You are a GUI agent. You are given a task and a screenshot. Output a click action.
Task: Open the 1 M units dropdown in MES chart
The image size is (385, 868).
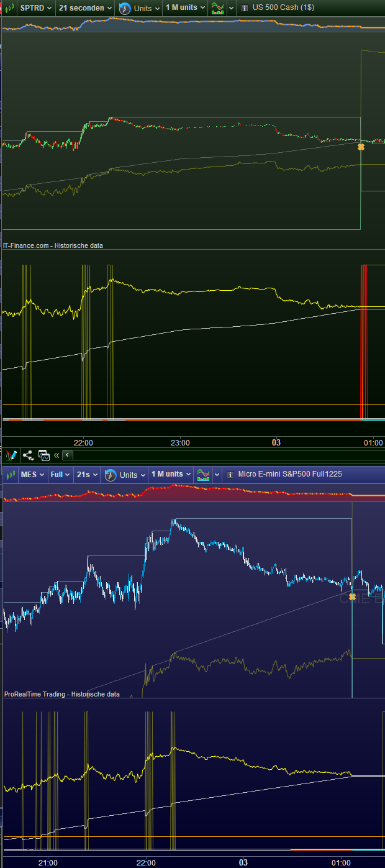[x=171, y=475]
